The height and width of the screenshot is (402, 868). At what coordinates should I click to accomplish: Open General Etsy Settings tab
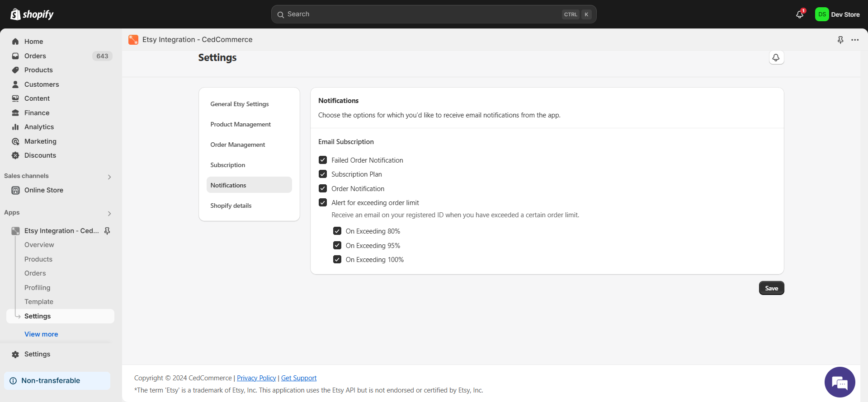pyautogui.click(x=249, y=104)
